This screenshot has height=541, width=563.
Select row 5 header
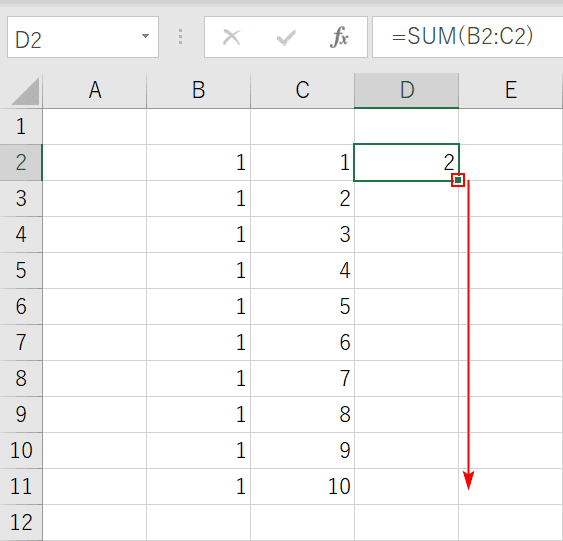coord(21,270)
